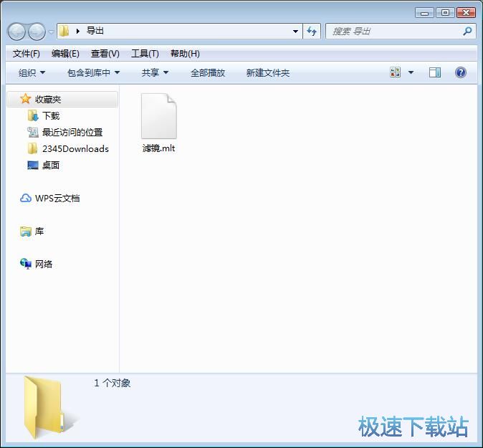Select the 滤镜.mlt file thumbnail
Image resolution: width=483 pixels, height=448 pixels.
click(x=159, y=116)
